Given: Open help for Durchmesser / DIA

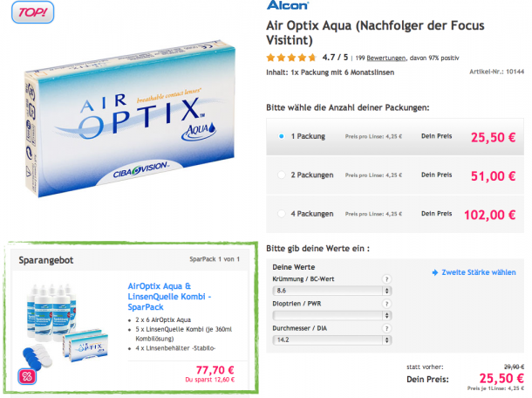Looking at the screenshot, I should pyautogui.click(x=386, y=328).
